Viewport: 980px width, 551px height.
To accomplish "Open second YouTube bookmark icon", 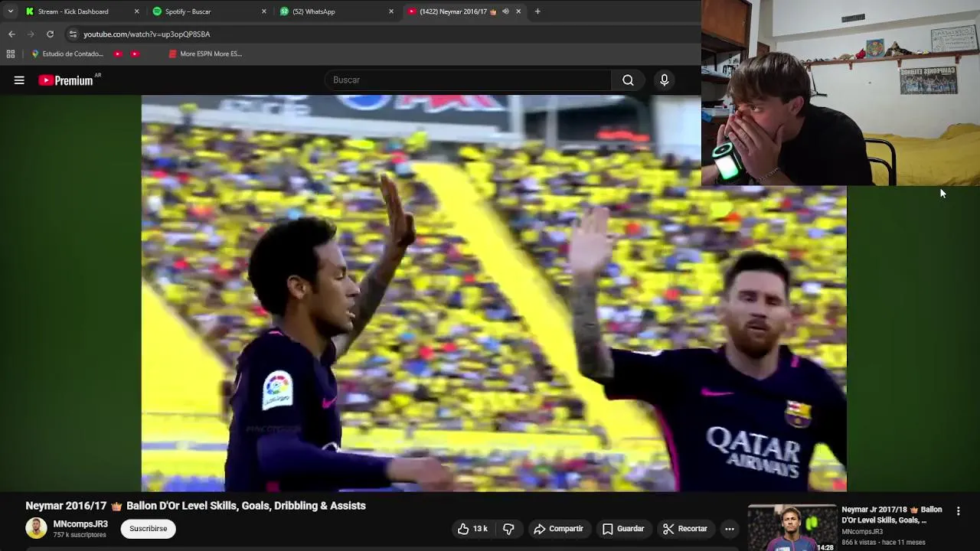I will point(135,54).
